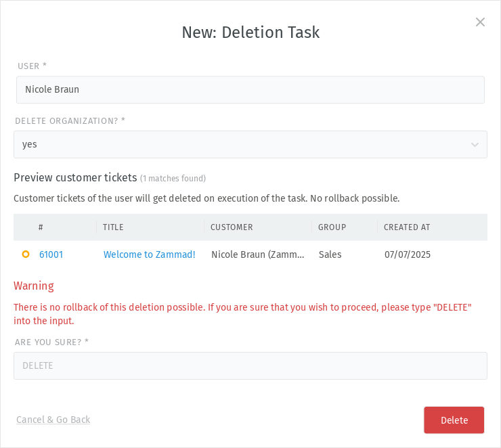Open the Welcome to Zammad! ticket link
501x448 pixels.
(x=149, y=254)
